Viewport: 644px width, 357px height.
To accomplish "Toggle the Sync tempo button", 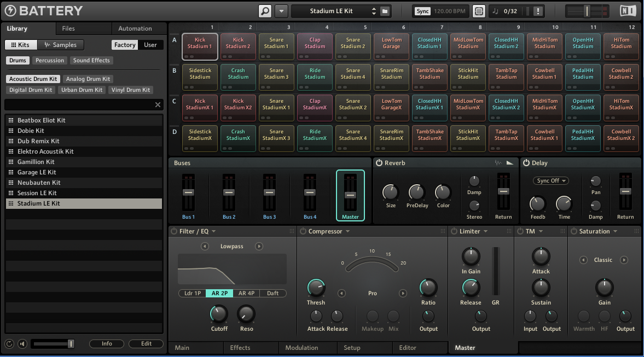I will point(422,11).
